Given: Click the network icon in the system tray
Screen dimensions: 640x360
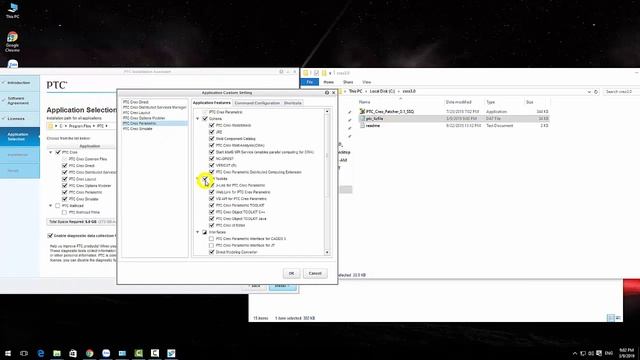Looking at the screenshot, I should tap(583, 353).
